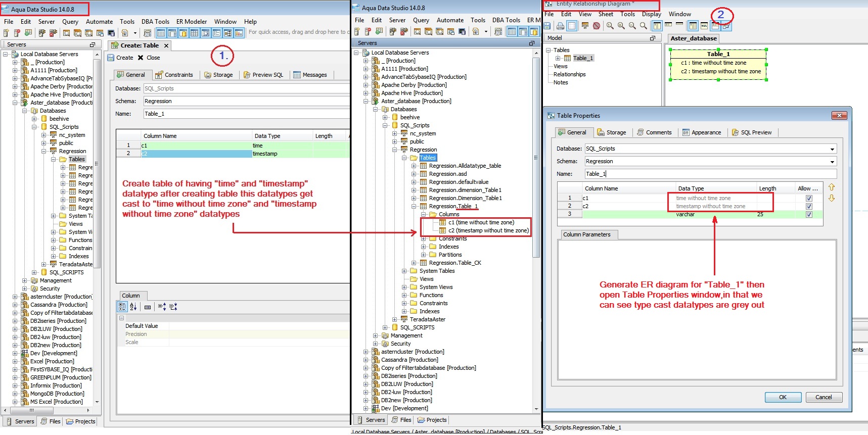Click the NUL icon in ER Diagram toolbar
This screenshot has height=435, width=868.
(704, 26)
